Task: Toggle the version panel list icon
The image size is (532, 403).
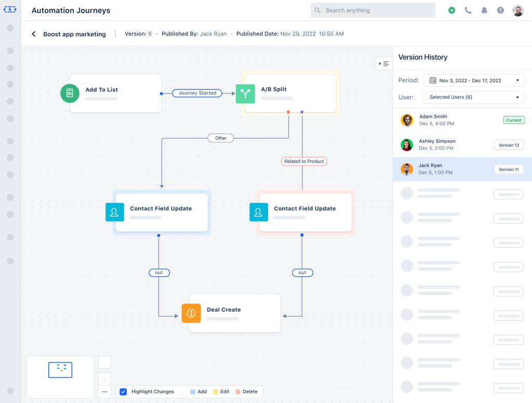Action: click(x=383, y=63)
